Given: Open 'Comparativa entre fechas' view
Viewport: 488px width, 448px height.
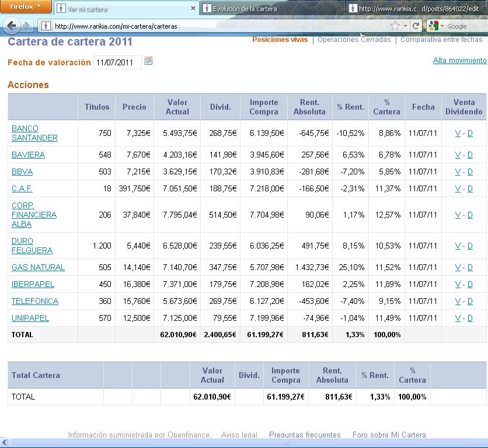Looking at the screenshot, I should (x=441, y=40).
